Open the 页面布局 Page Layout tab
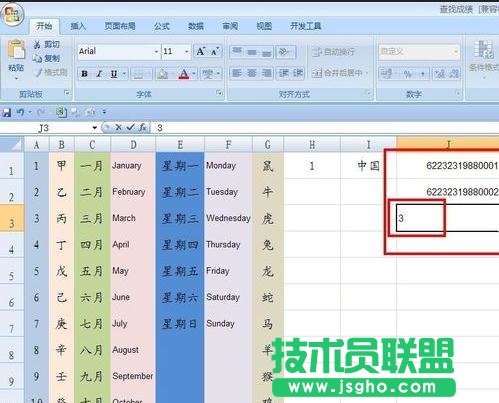499x403 pixels. coord(120,26)
